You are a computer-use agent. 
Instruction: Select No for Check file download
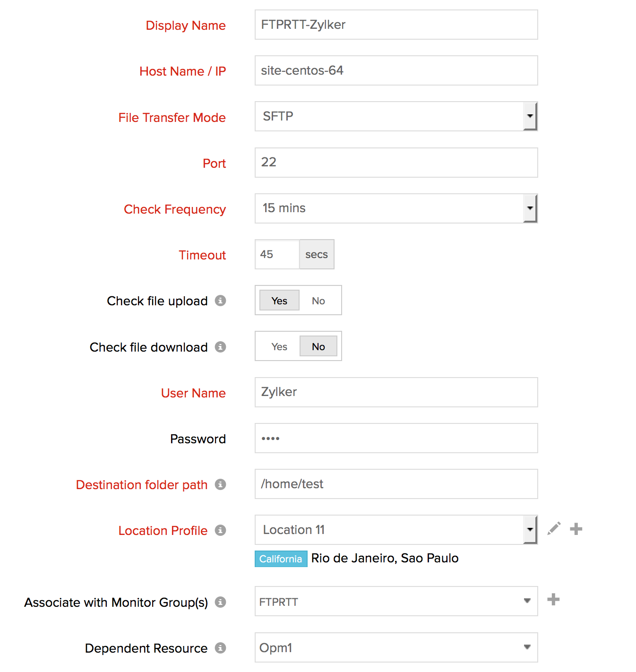pyautogui.click(x=318, y=347)
